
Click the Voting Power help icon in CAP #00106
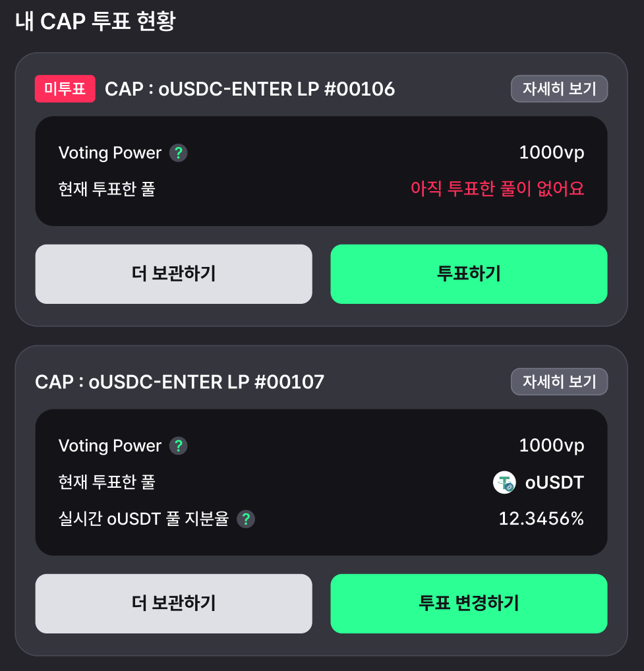point(179,153)
